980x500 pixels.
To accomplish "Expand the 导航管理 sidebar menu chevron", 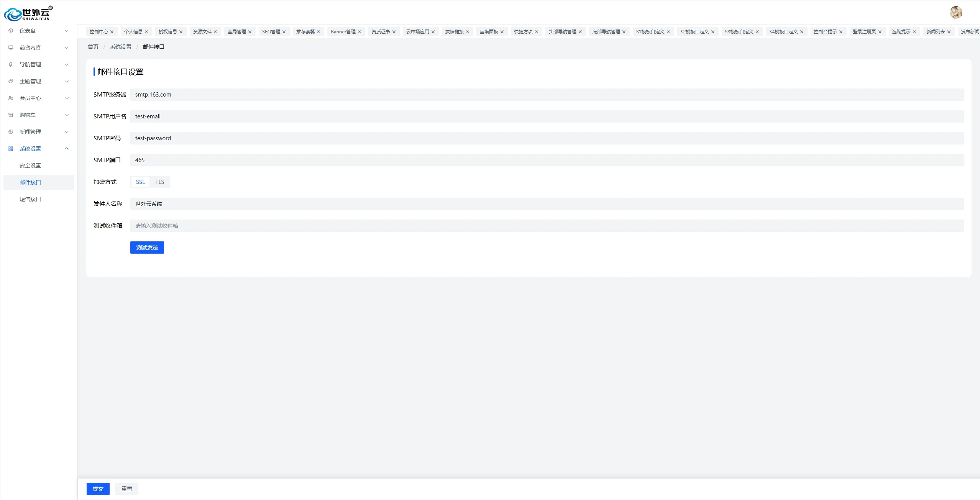I will (x=67, y=64).
